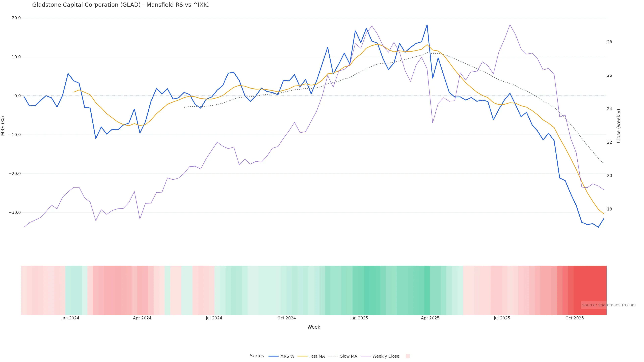644x362 pixels.
Task: Select the Apr 2024 x-axis tick label
Action: (142, 318)
